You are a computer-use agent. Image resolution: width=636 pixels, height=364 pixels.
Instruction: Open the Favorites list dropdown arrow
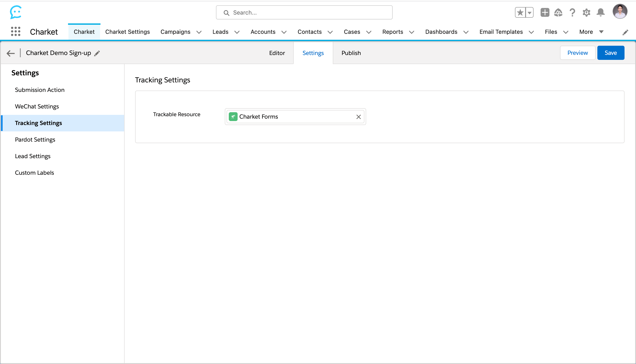click(530, 13)
